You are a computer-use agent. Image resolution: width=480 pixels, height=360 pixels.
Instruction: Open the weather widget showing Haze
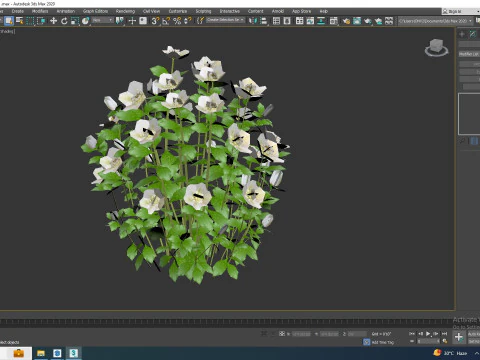tap(451, 353)
